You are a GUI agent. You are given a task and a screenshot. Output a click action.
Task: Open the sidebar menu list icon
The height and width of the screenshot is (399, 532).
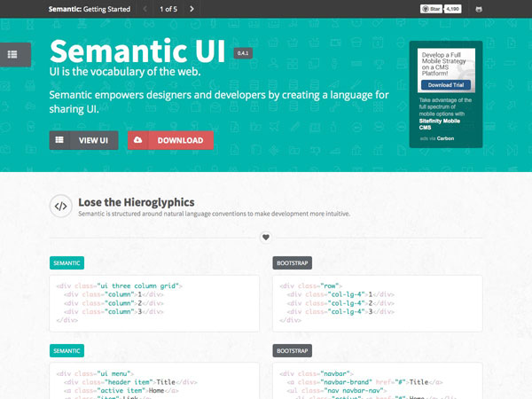coord(12,54)
